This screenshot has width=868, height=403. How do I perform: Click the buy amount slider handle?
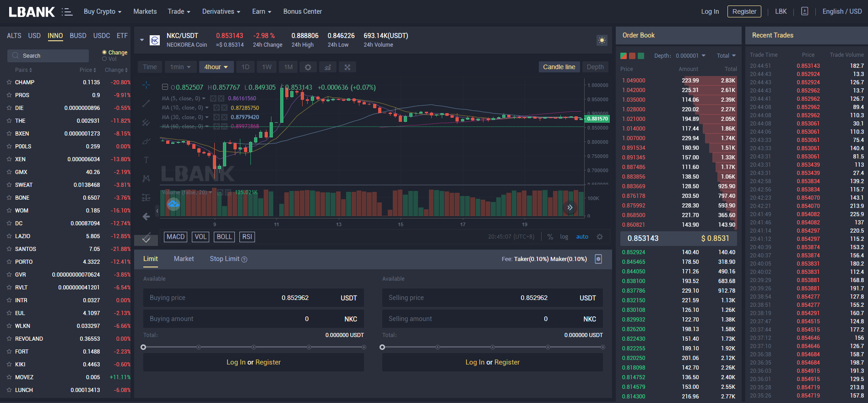(143, 347)
